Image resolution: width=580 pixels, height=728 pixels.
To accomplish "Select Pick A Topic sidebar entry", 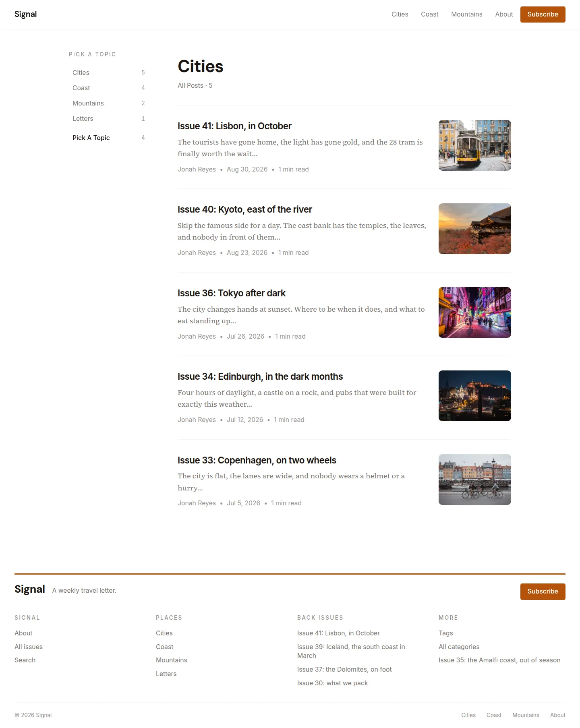I will click(x=108, y=138).
